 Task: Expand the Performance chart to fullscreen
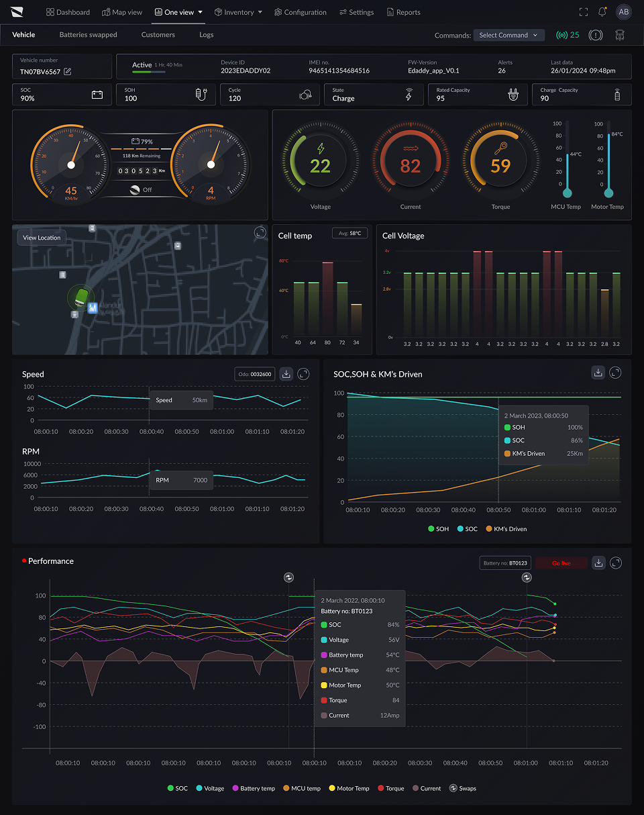point(615,563)
